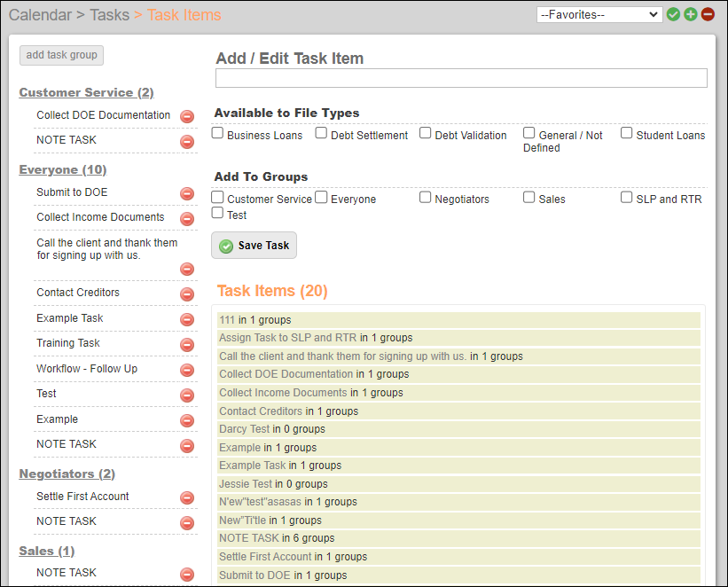The height and width of the screenshot is (587, 728).
Task: Select NOTE TASK in 6 groups item
Action: click(458, 538)
